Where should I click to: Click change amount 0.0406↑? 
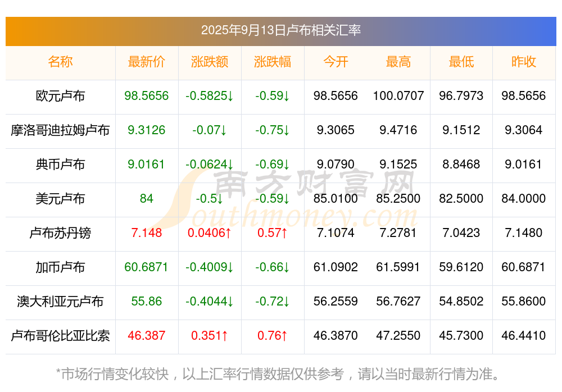(209, 233)
